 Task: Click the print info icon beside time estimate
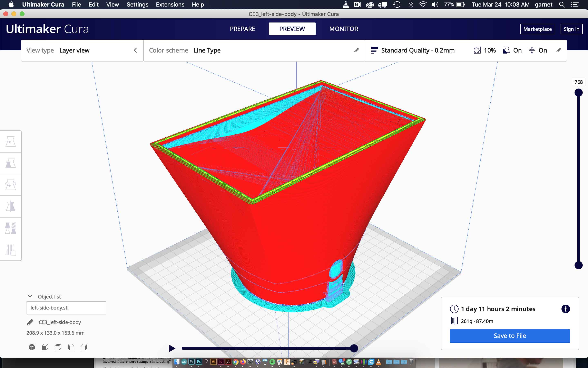coord(565,309)
